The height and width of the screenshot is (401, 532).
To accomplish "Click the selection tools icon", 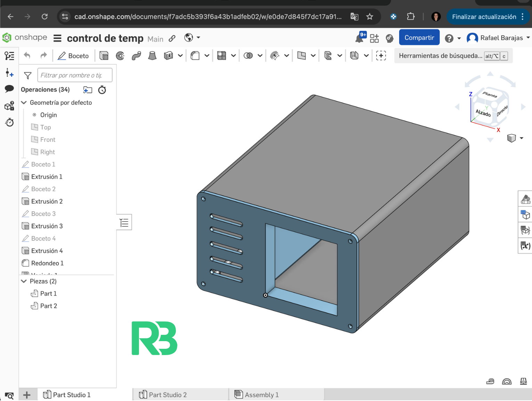I will pyautogui.click(x=381, y=56).
